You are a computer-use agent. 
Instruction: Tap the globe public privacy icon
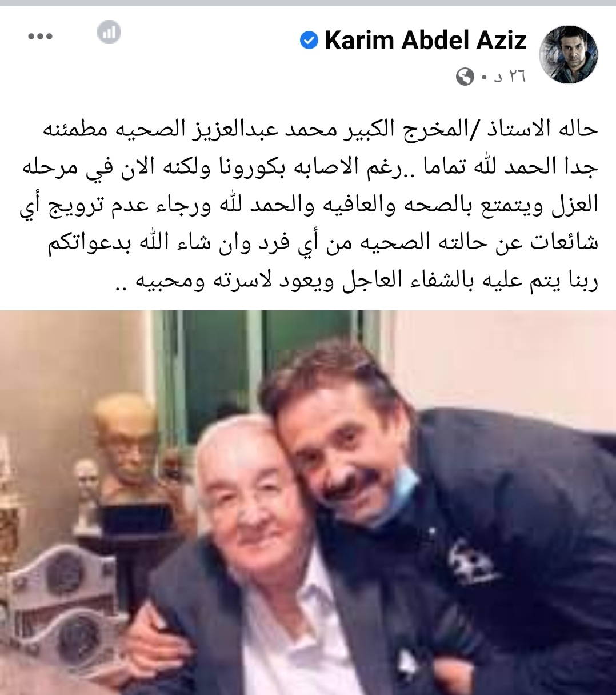point(465,77)
